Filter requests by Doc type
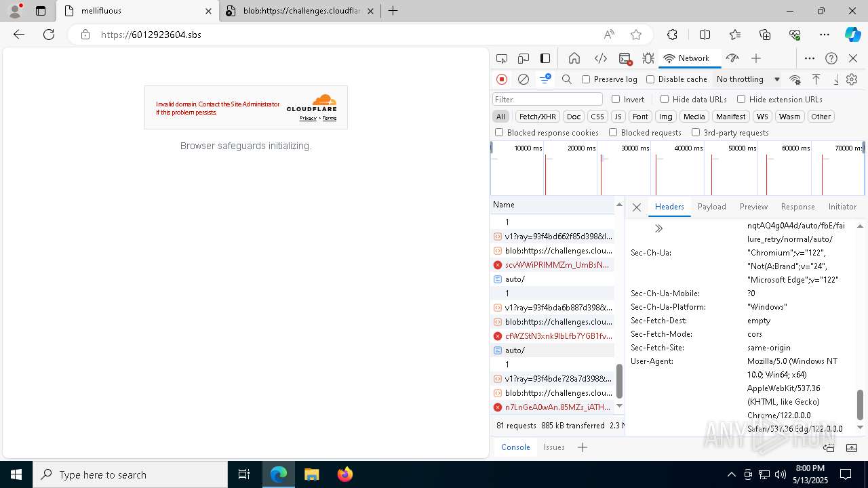 click(x=574, y=117)
